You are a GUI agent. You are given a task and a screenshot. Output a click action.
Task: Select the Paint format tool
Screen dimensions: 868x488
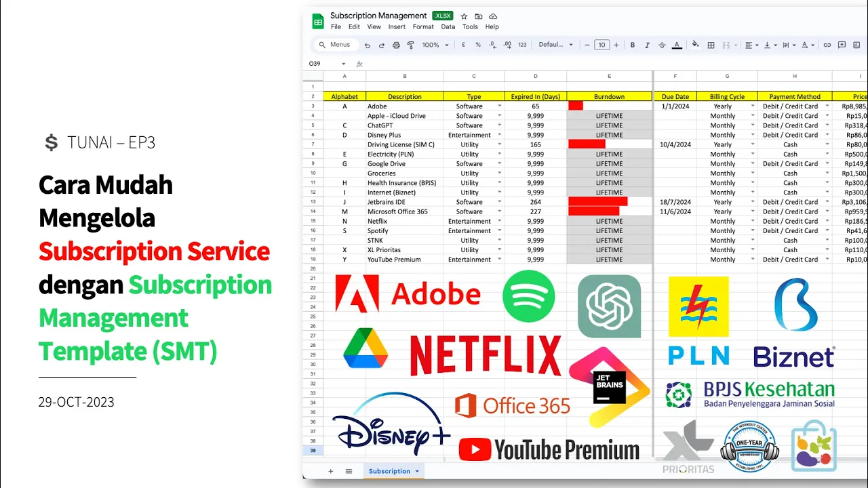410,45
